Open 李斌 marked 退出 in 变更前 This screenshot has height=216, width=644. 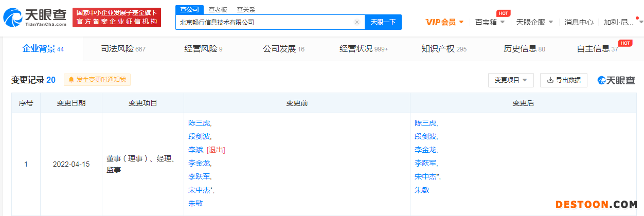click(x=196, y=150)
